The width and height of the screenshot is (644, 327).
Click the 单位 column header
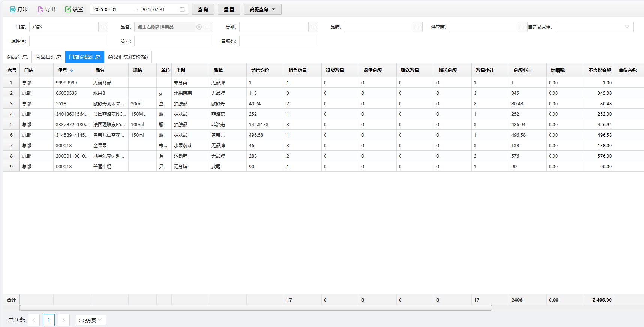[164, 70]
